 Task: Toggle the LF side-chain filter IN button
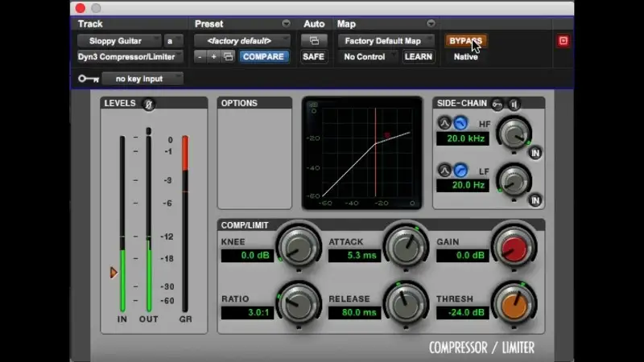[x=535, y=200]
